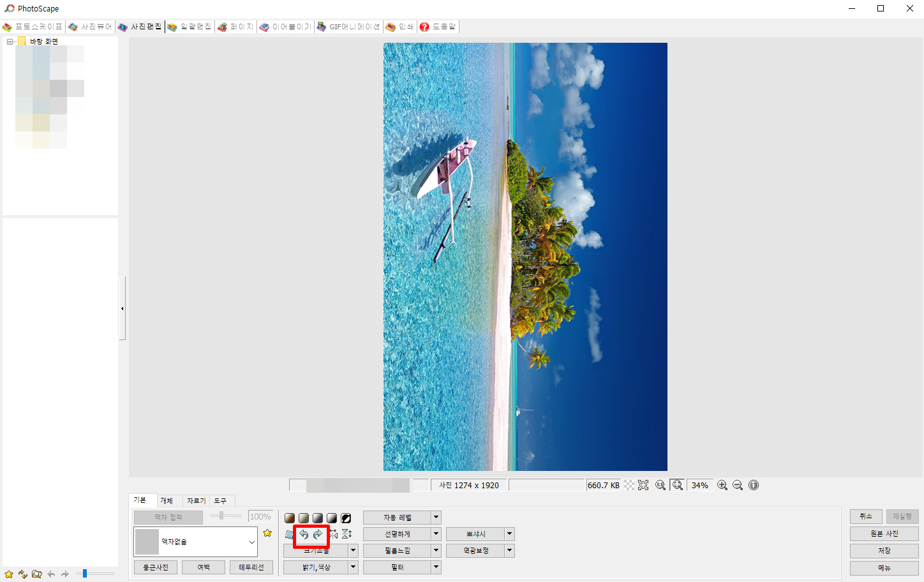Click the 뽀샤시 bloom button

coord(476,534)
